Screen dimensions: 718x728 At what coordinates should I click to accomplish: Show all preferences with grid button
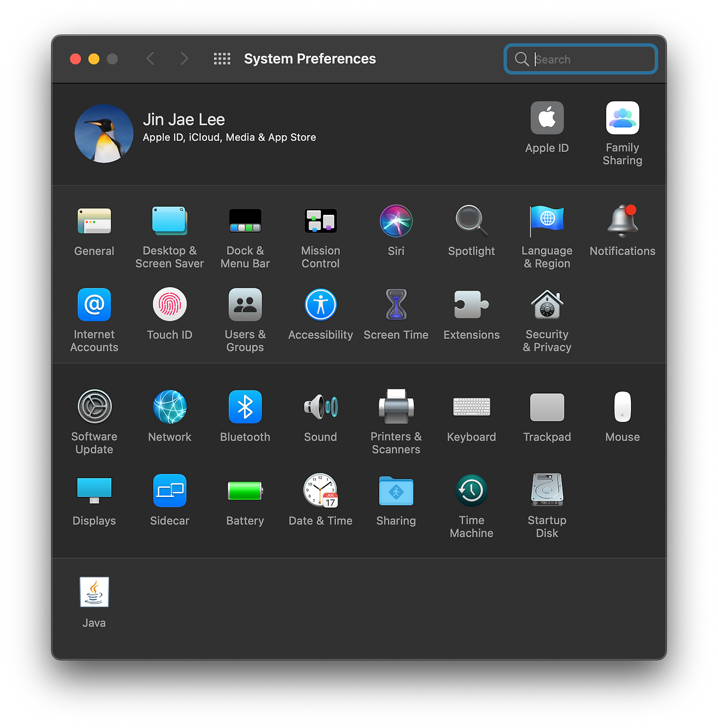tap(222, 58)
